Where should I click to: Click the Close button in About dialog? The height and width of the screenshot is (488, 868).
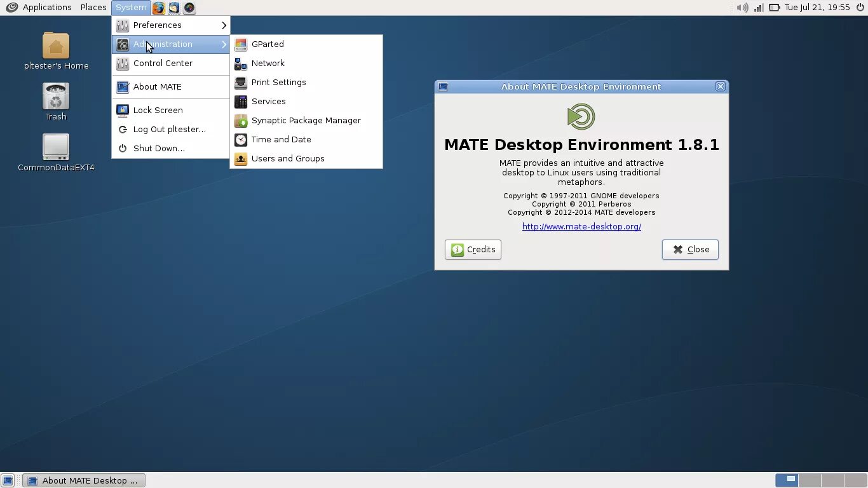tap(690, 250)
